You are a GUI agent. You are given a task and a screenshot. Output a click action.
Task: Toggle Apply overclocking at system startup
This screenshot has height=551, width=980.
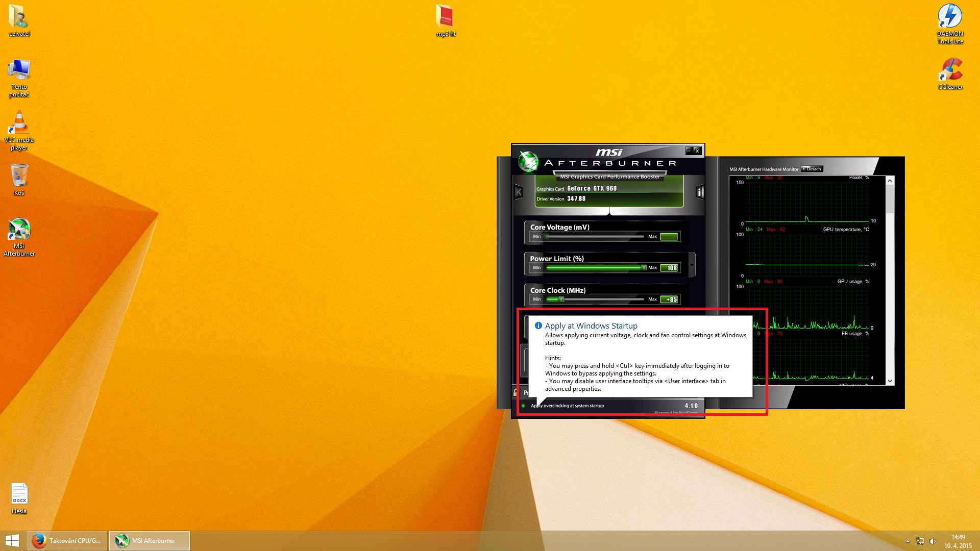click(524, 406)
